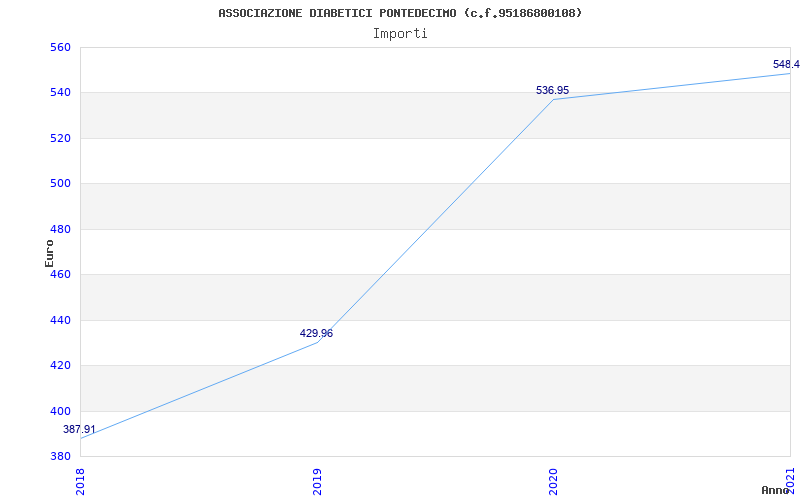Select the 2018 x-axis tick label
Viewport: 800px width, 500px height.
(x=81, y=480)
